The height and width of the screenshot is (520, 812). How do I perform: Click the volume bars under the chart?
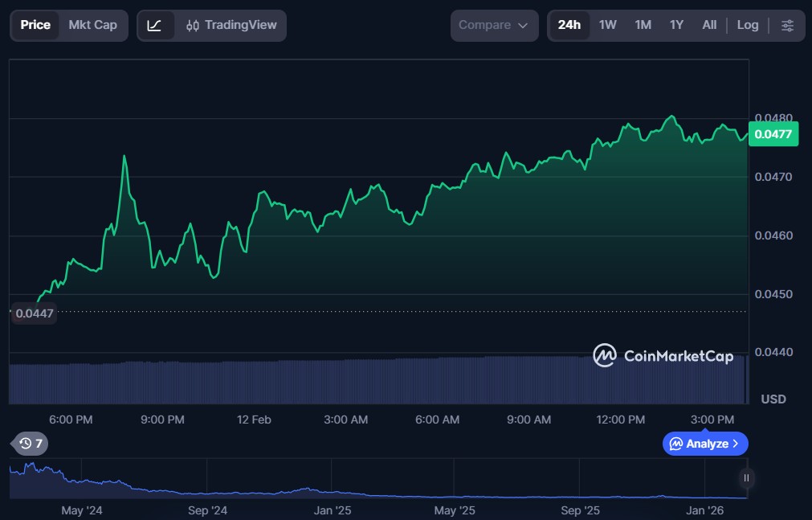[377, 382]
